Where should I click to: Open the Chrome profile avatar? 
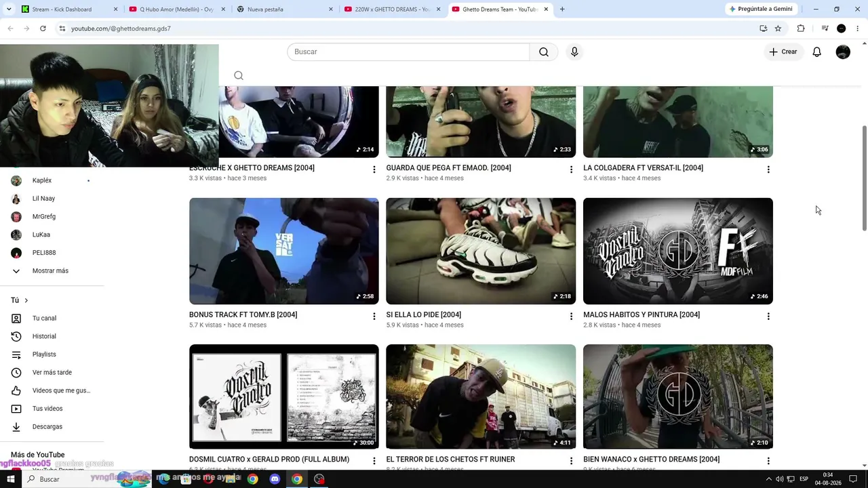842,28
